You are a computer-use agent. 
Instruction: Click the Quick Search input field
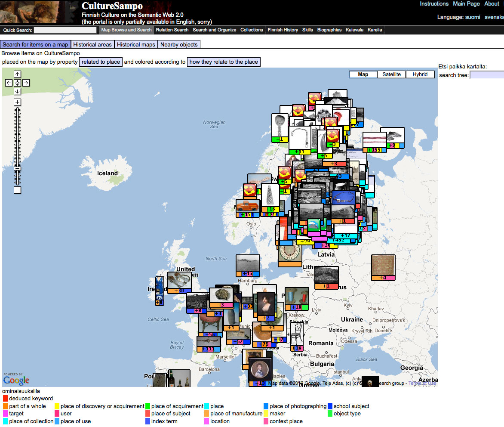click(x=65, y=30)
